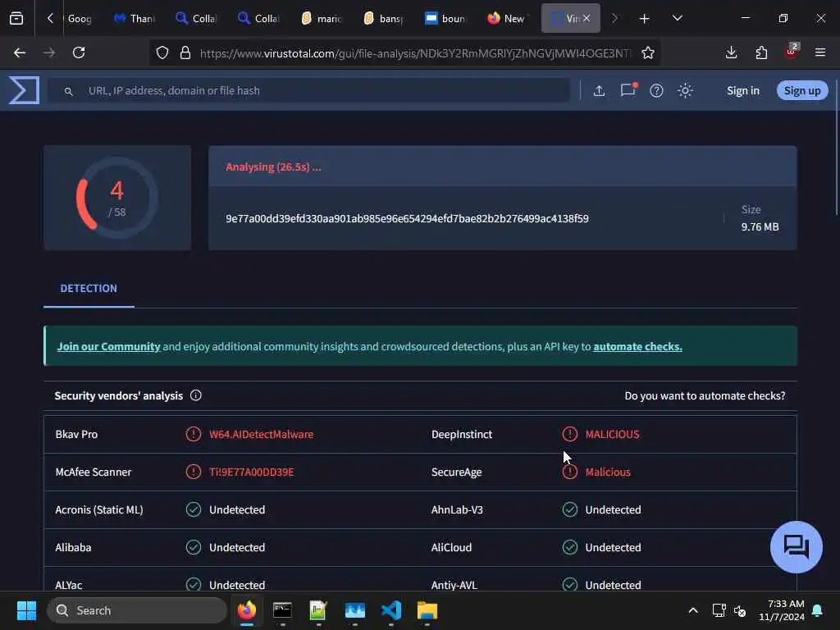Click the browser forward arrow button
The height and width of the screenshot is (630, 840).
pyautogui.click(x=49, y=52)
